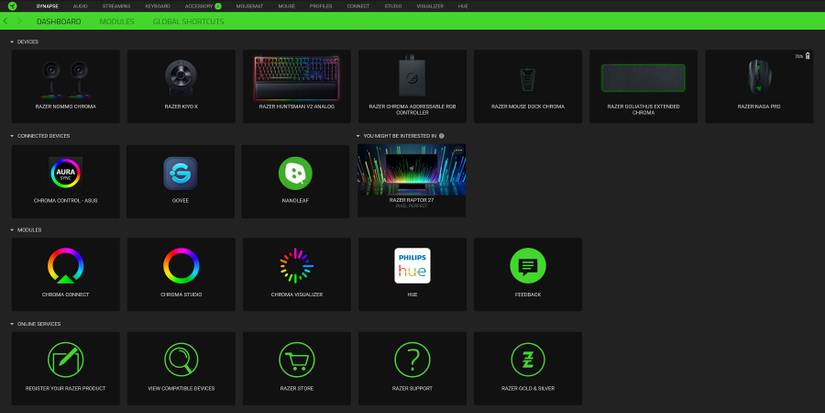Open the Keyboard top menu item
Screen dimensions: 825x413
158,6
